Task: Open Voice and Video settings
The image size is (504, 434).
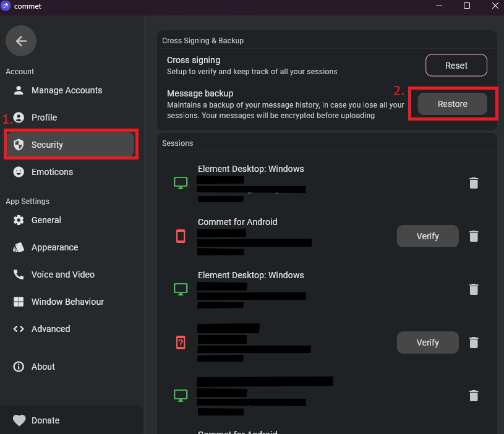Action: [x=62, y=274]
